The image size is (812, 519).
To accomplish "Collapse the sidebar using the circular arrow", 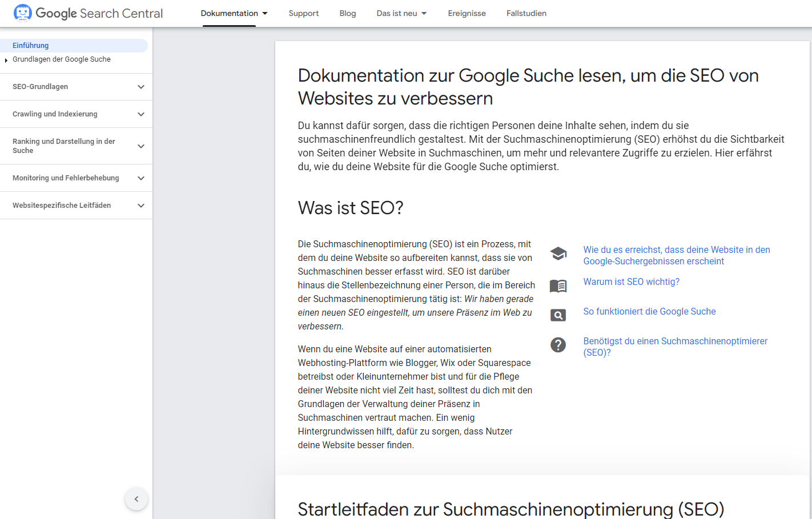I will [136, 498].
